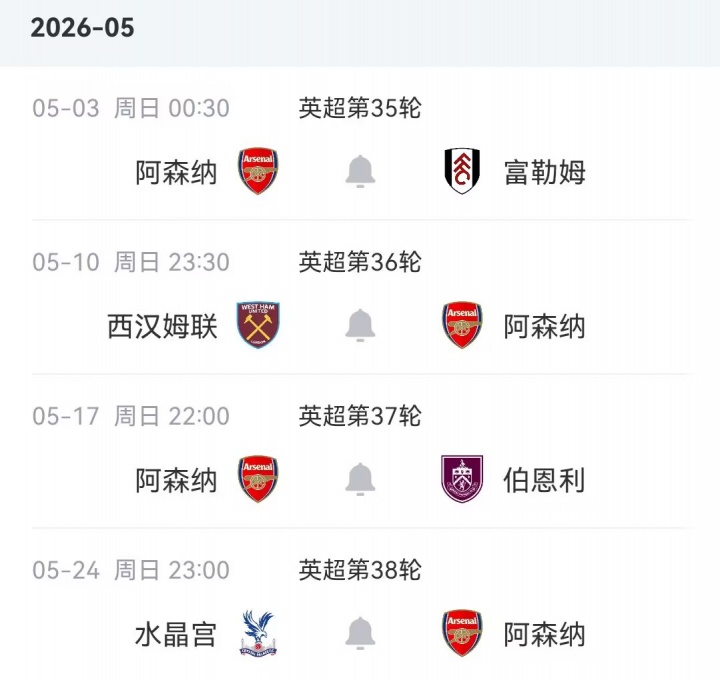The width and height of the screenshot is (720, 680).
Task: Open the 西汉姆联 team name
Action: 162,326
